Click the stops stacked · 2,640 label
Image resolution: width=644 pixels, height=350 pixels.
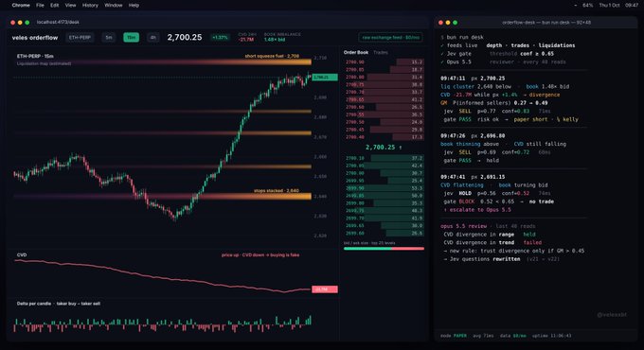tap(277, 191)
